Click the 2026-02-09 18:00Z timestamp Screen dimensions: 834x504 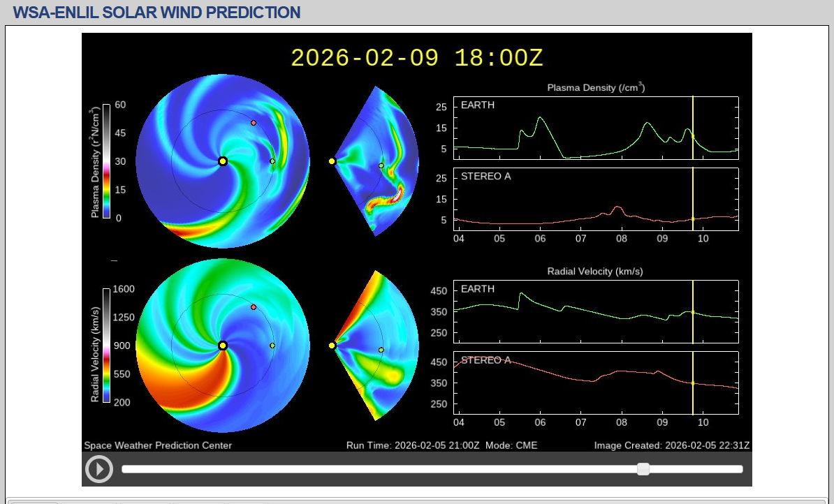click(x=416, y=58)
